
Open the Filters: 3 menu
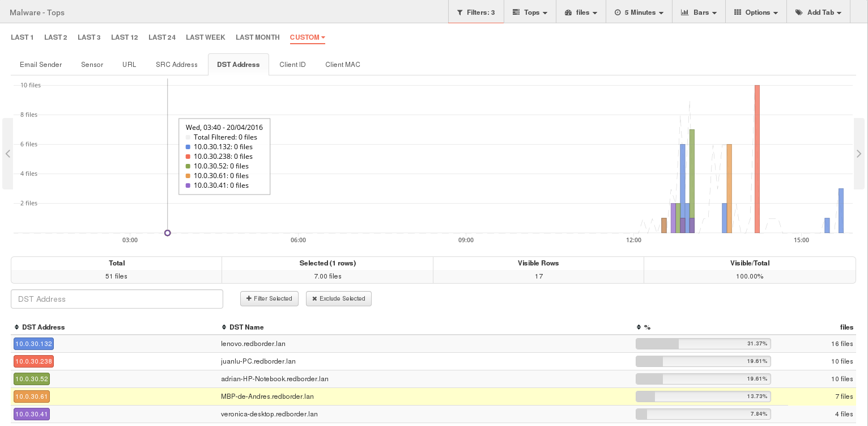476,12
